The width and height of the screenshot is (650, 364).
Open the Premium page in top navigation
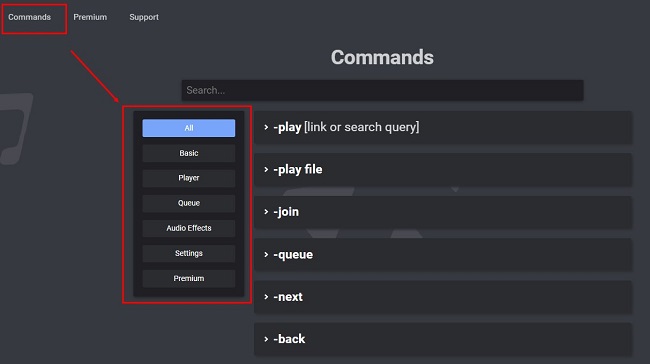[90, 17]
